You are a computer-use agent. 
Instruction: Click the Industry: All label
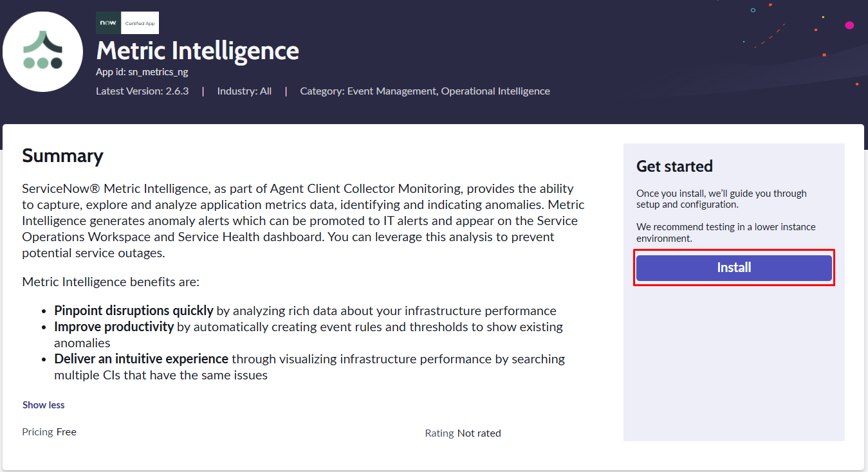(245, 91)
